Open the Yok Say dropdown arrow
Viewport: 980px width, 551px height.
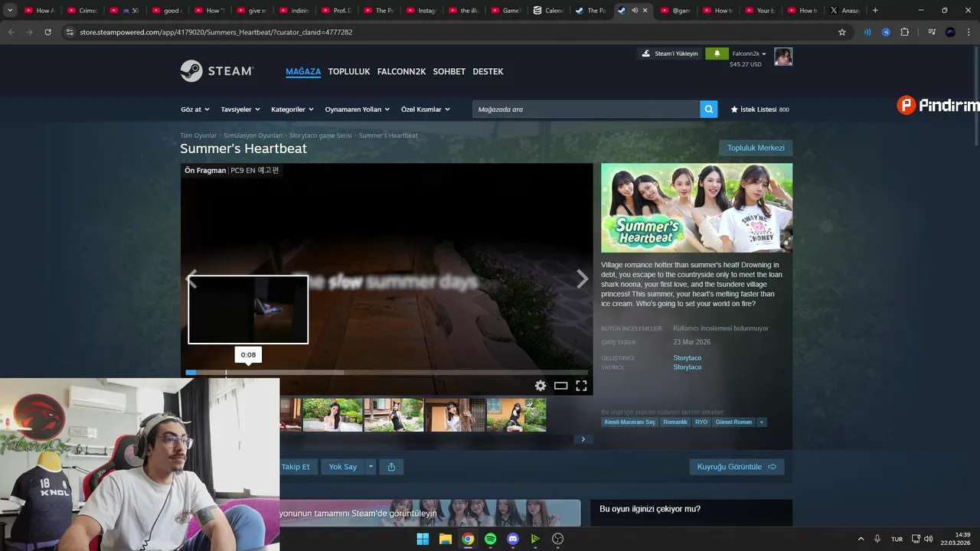click(x=371, y=467)
